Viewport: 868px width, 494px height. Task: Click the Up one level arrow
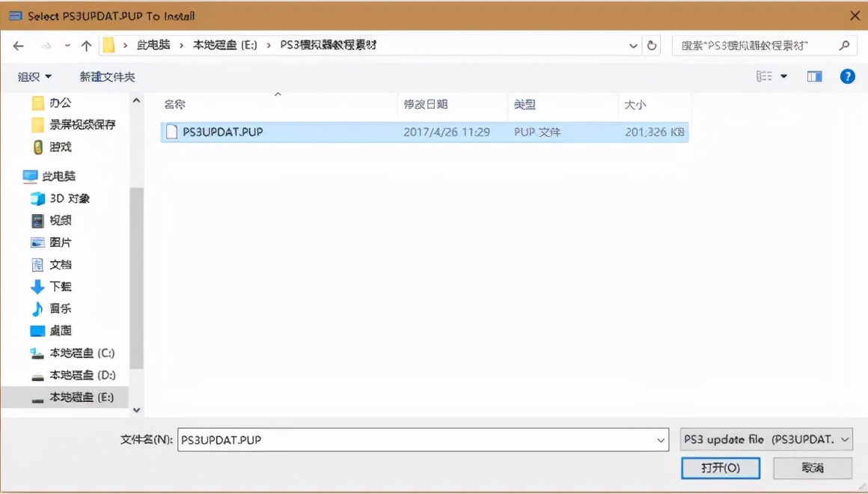pyautogui.click(x=86, y=45)
